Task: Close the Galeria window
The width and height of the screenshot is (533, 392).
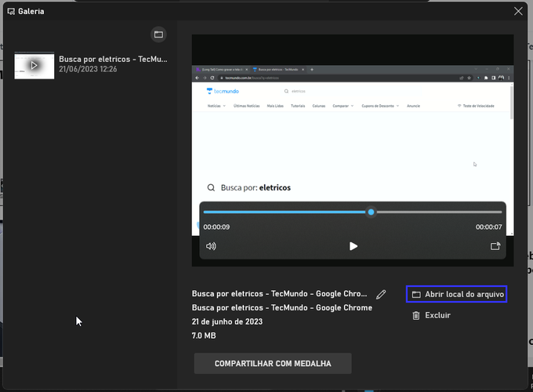Action: pos(518,11)
